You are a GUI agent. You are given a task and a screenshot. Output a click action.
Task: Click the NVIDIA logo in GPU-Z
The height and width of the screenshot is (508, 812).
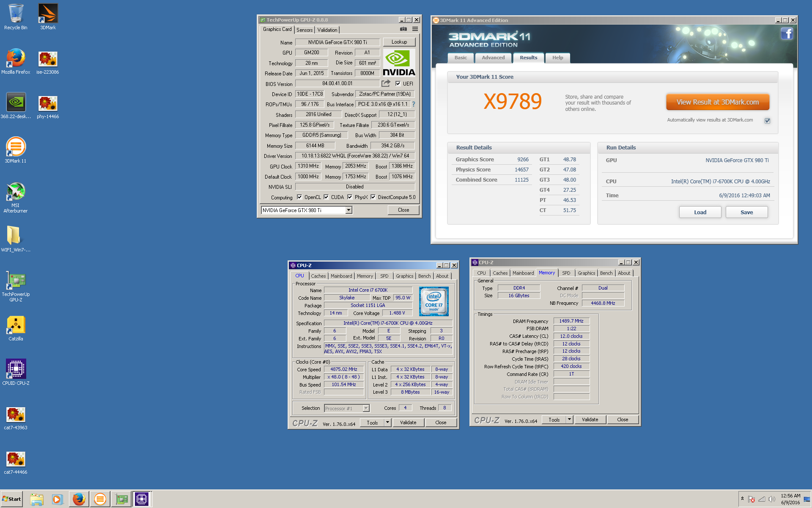pyautogui.click(x=399, y=63)
